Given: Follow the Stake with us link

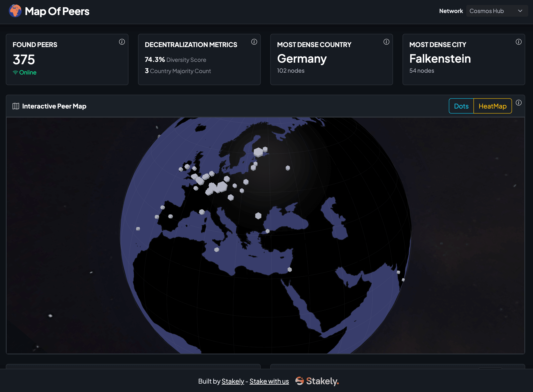Looking at the screenshot, I should pyautogui.click(x=269, y=381).
